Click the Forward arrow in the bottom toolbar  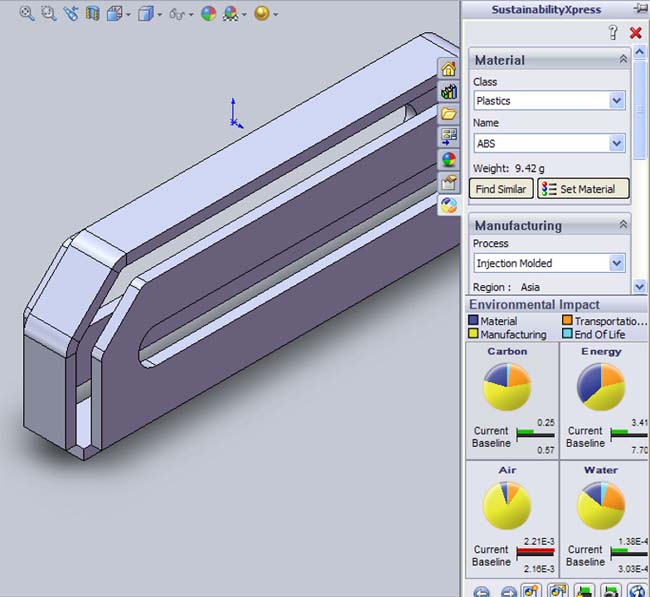click(508, 592)
